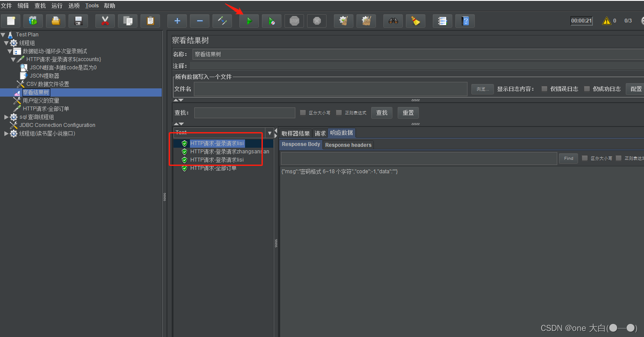Select CSV 数据文件设置 tree node
Screen dimensions: 644x337
(x=48, y=84)
